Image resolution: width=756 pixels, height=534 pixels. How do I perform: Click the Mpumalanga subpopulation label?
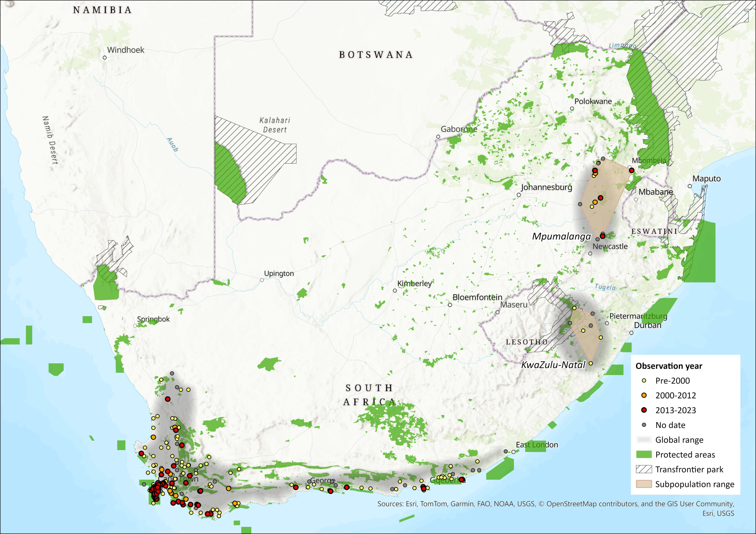pyautogui.click(x=561, y=236)
